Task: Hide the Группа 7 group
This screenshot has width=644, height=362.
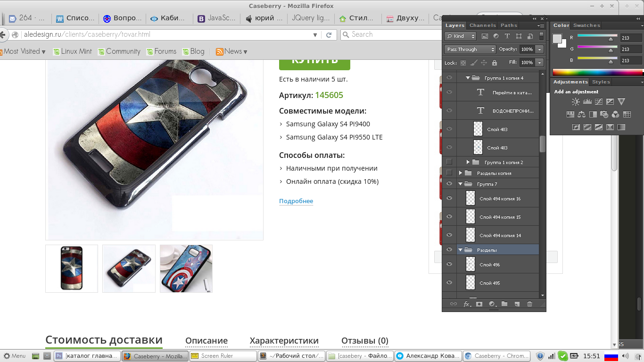Action: (449, 184)
